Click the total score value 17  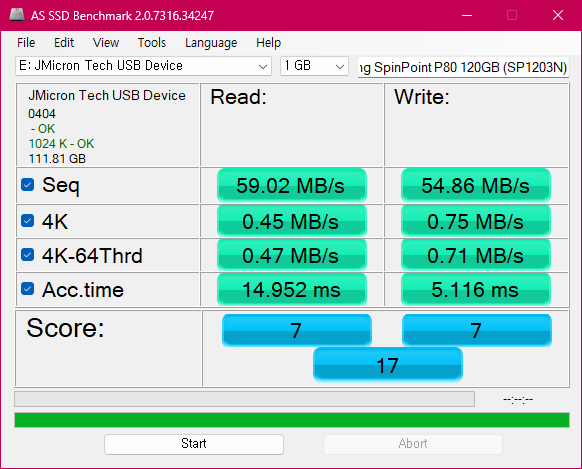pos(388,365)
